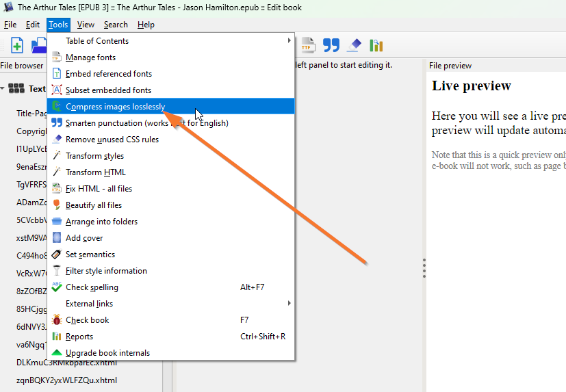The image size is (566, 392).
Task: Select Upgrade book internals
Action: (170, 353)
